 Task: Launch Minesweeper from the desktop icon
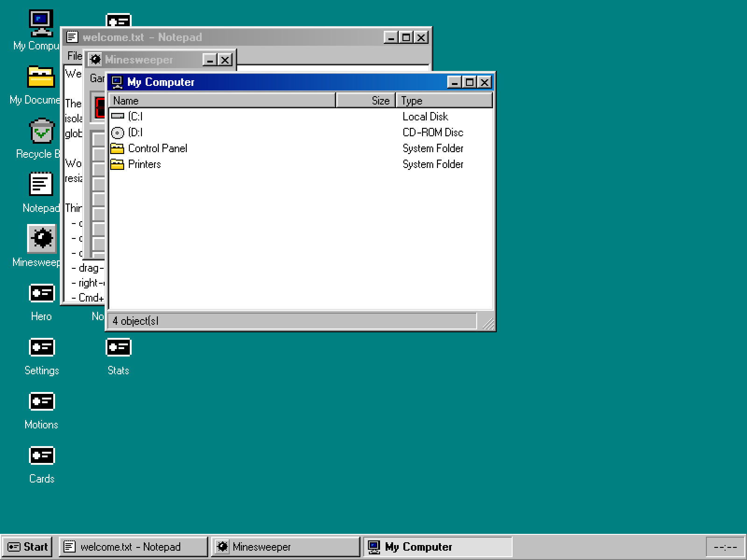tap(42, 238)
